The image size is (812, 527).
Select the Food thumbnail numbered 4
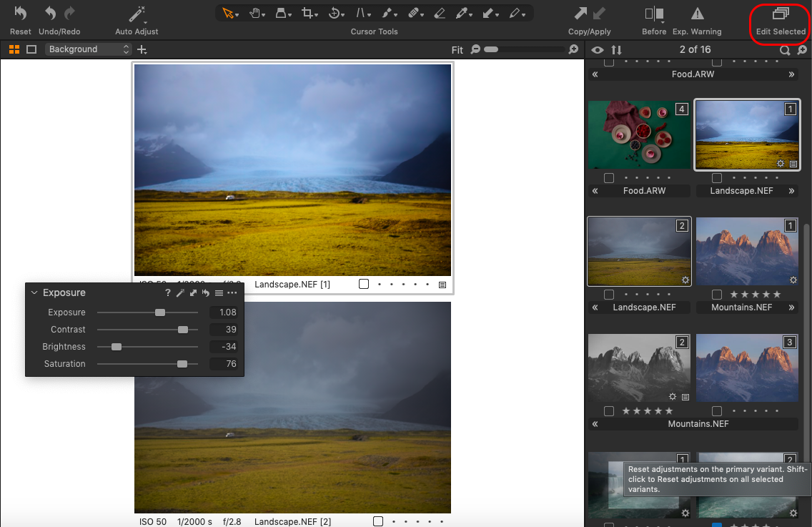click(640, 134)
